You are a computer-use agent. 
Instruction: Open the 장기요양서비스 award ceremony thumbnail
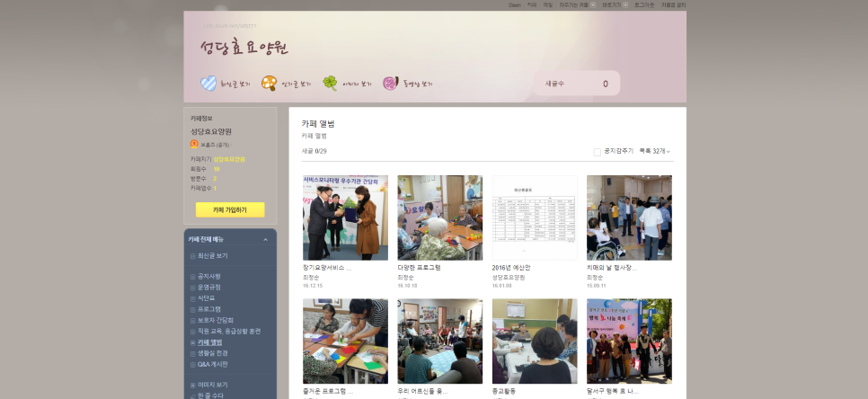(x=345, y=218)
